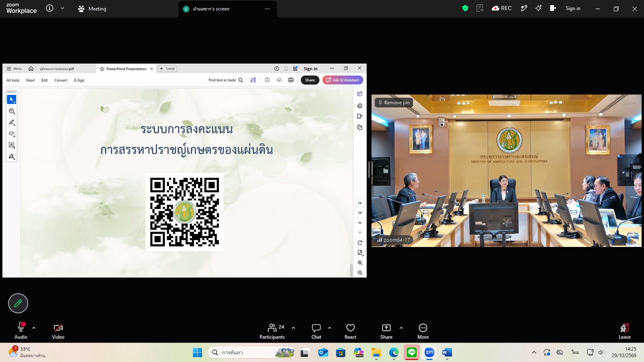The width and height of the screenshot is (644, 362).
Task: Toggle the camera with the Video button
Action: (x=58, y=331)
